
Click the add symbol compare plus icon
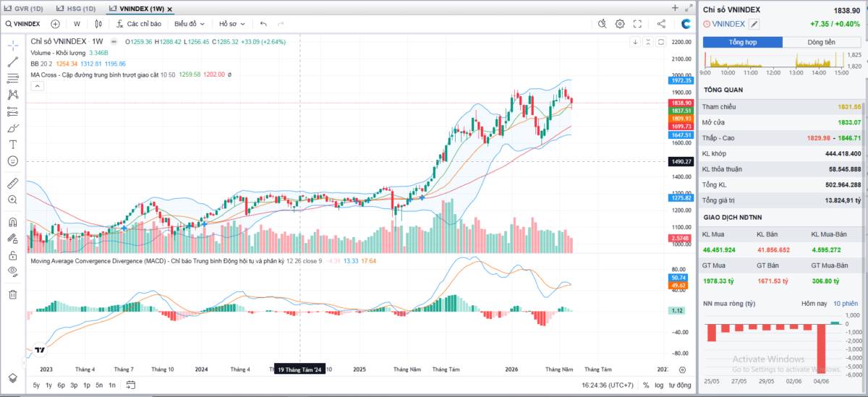coord(55,24)
